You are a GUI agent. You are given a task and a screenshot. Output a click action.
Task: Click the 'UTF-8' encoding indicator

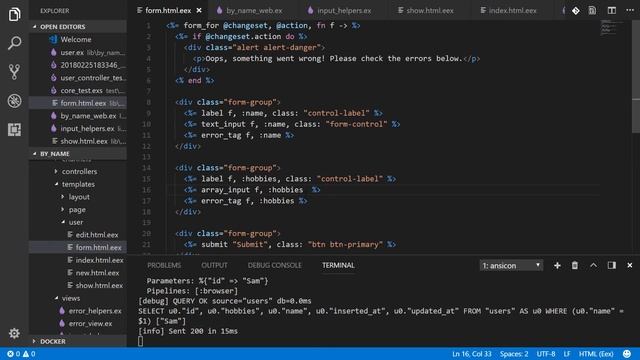pyautogui.click(x=546, y=354)
